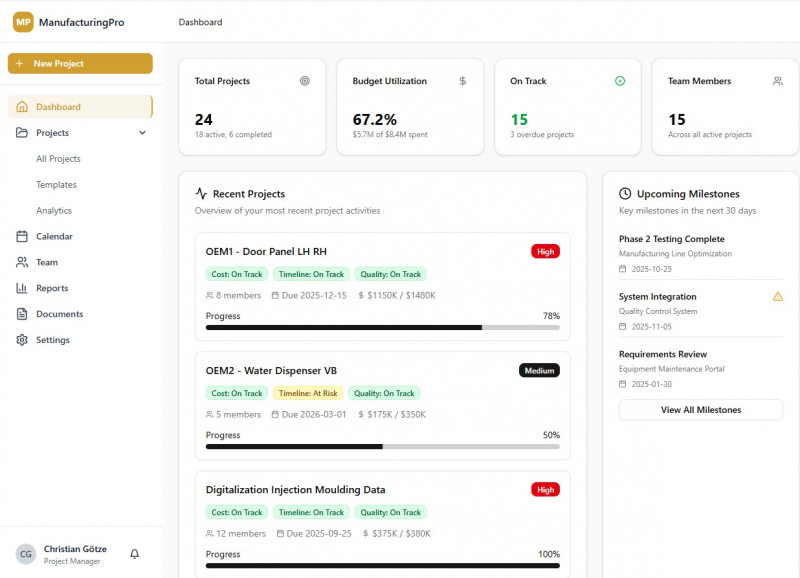The image size is (800, 578).
Task: Click the MP ManufacturingPro logo icon
Action: click(x=23, y=22)
